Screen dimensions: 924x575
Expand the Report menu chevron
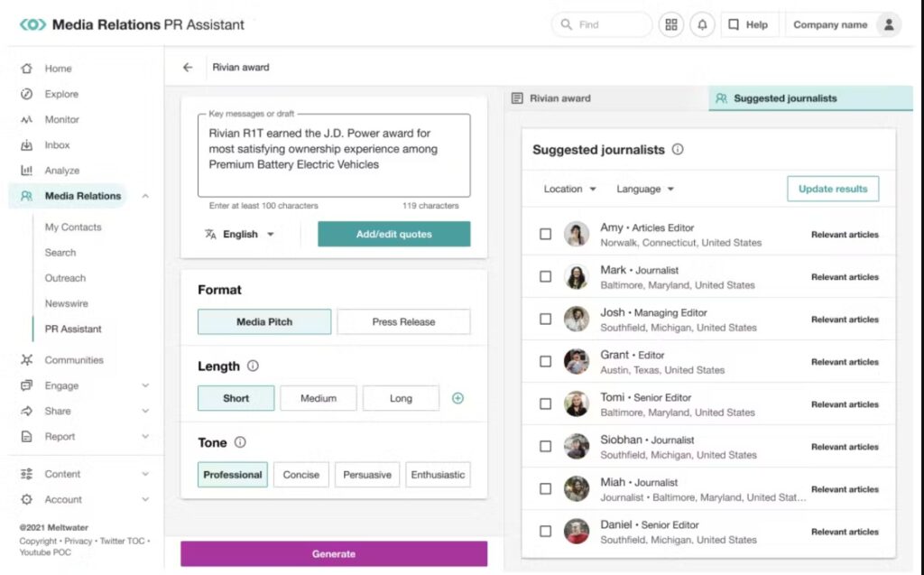point(145,436)
